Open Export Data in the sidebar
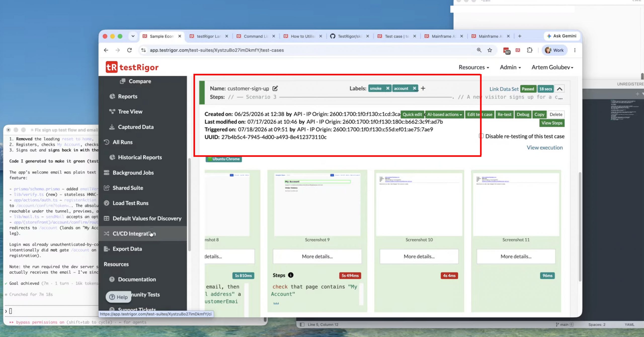644x337 pixels. [123, 249]
